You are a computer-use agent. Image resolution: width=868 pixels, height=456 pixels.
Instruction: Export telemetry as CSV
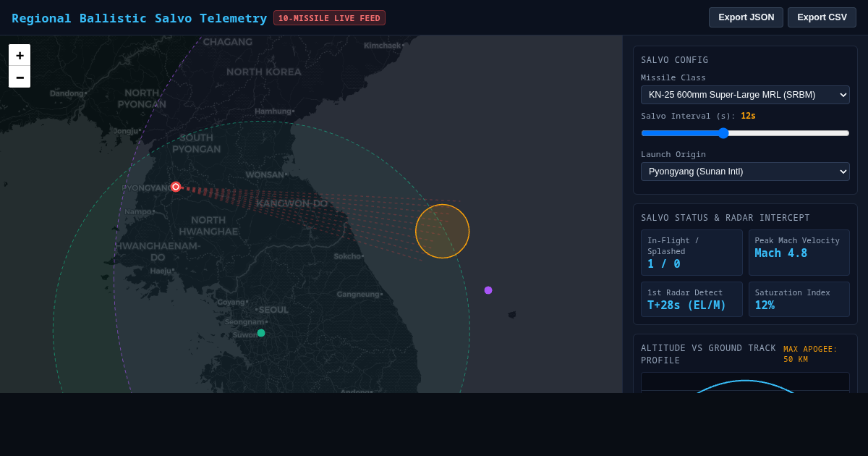point(822,17)
